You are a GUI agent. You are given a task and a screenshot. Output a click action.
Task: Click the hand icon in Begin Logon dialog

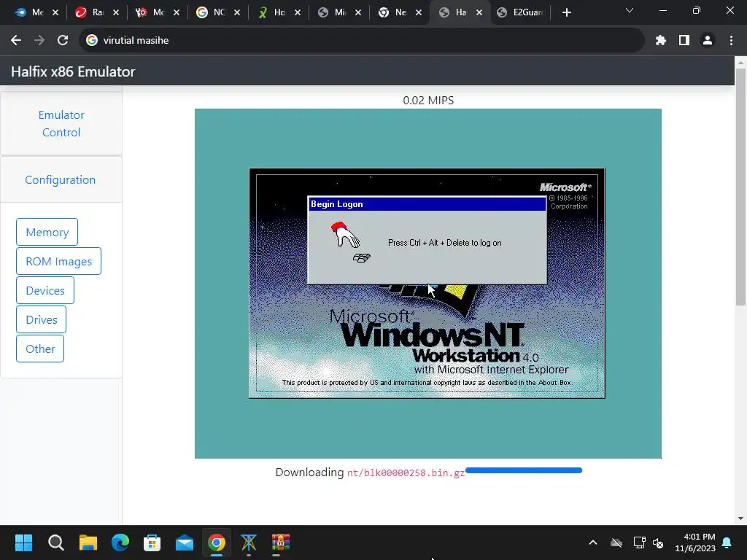(x=351, y=242)
